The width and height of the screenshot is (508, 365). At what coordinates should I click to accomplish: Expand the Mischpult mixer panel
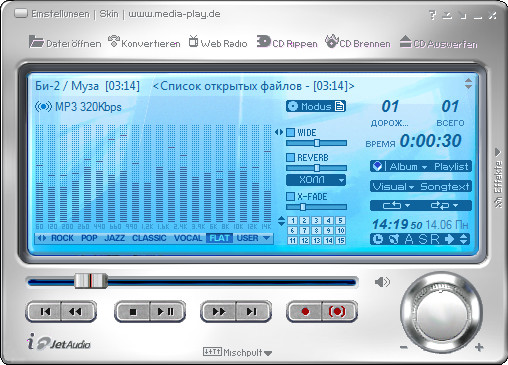click(237, 352)
